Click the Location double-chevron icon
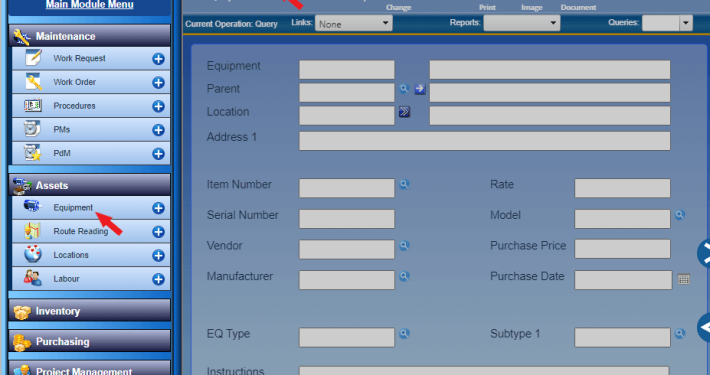 pos(404,112)
